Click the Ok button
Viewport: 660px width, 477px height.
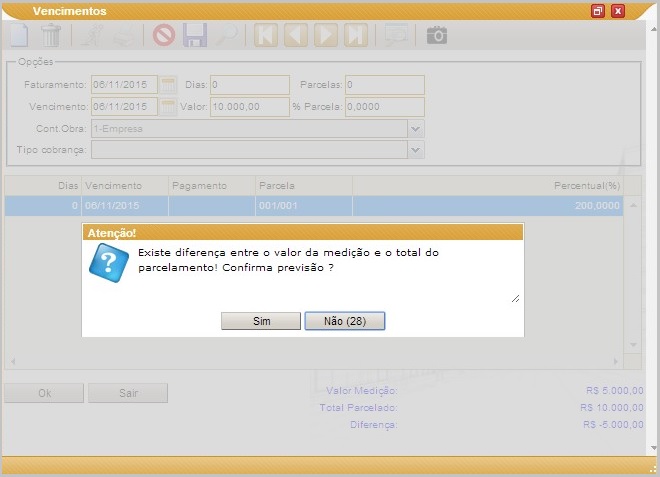click(x=44, y=393)
